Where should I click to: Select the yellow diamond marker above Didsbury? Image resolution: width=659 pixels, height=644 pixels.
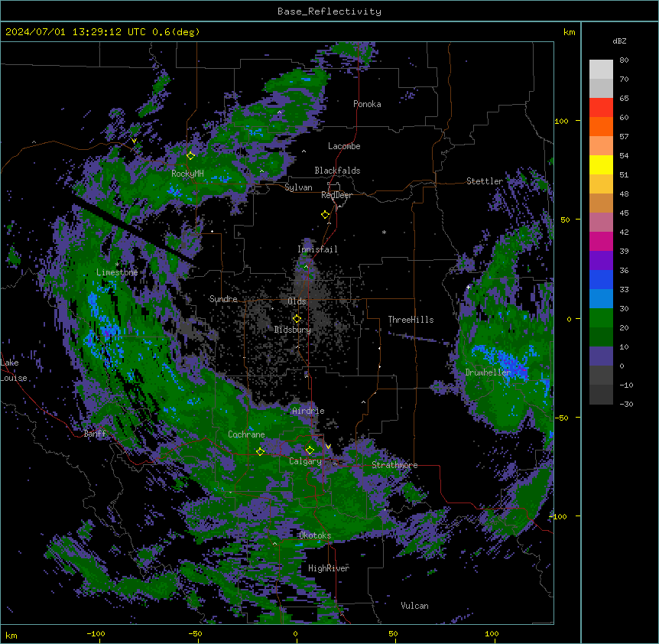click(297, 318)
